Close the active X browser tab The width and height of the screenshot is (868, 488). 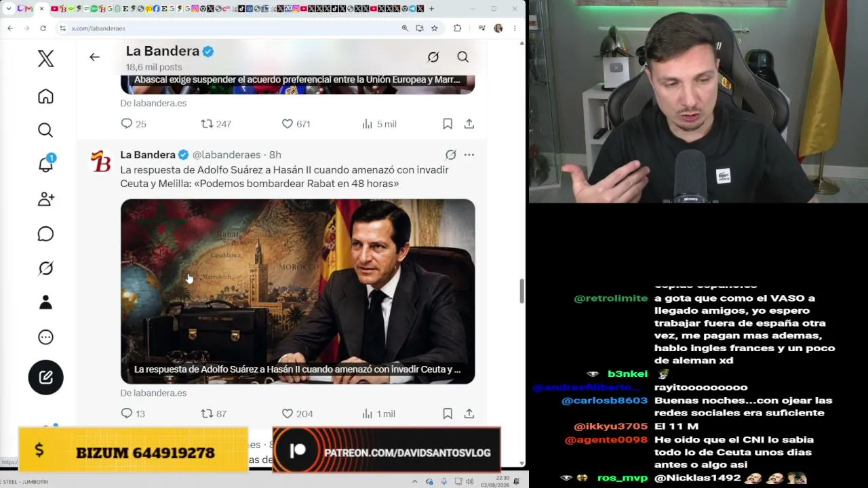[41, 9]
